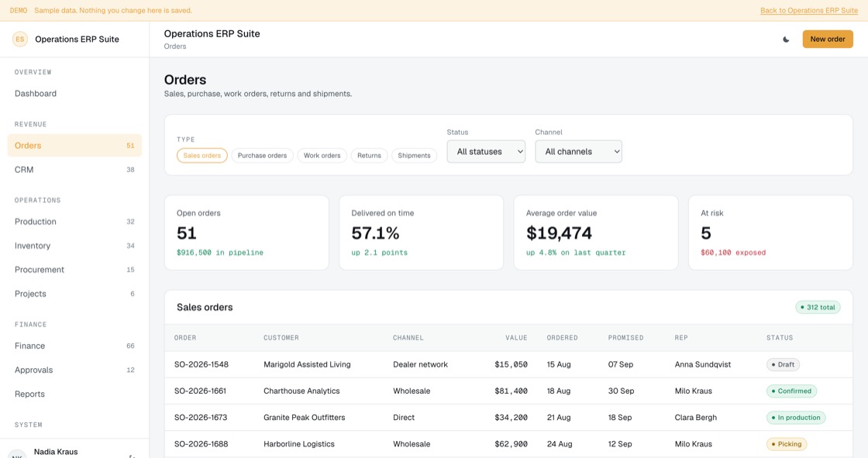Go to the Inventory page

74,246
